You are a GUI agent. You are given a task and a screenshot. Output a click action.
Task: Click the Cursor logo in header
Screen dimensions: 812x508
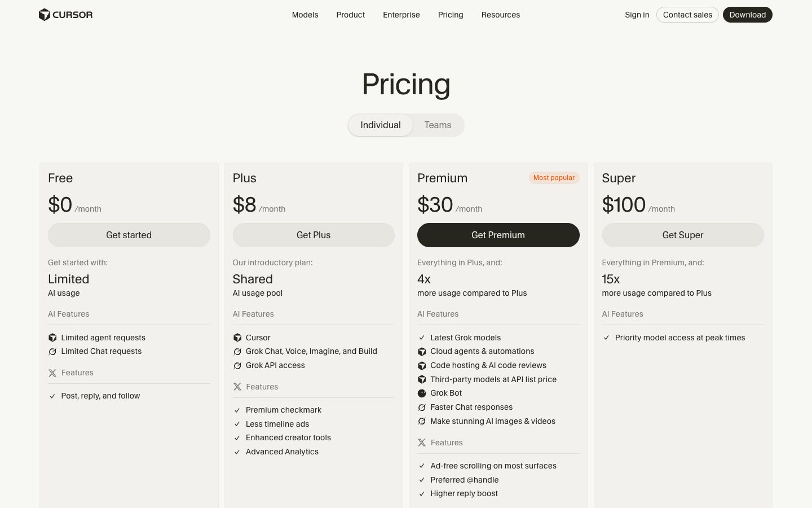point(65,15)
